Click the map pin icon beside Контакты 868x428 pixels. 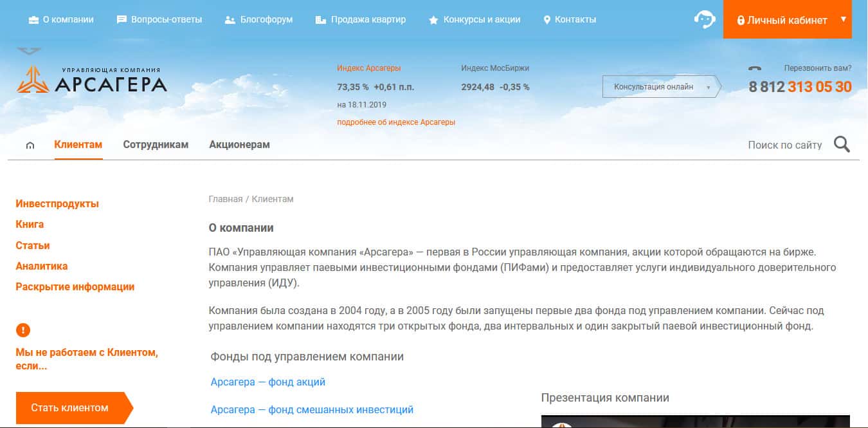[x=547, y=20]
